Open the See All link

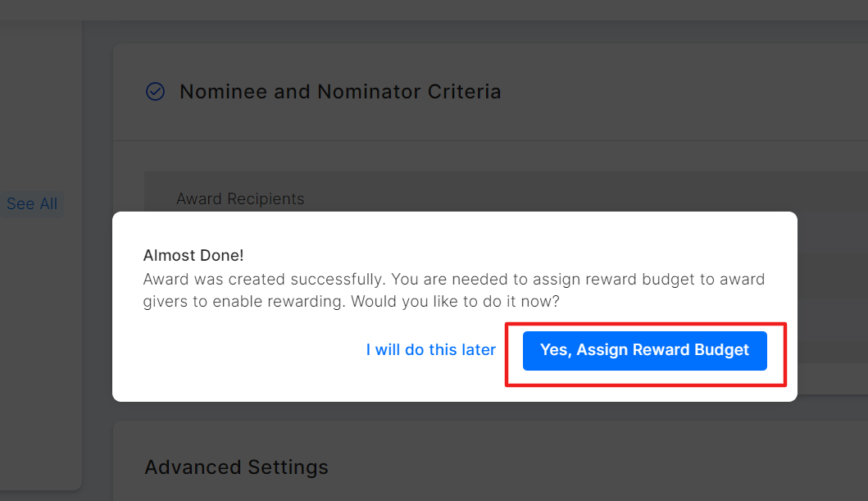click(32, 204)
